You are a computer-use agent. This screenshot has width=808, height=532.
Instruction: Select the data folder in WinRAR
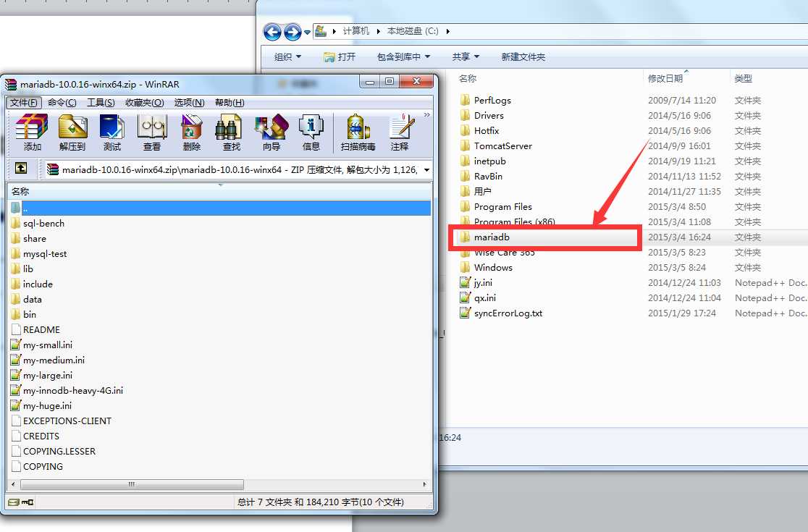click(26, 299)
